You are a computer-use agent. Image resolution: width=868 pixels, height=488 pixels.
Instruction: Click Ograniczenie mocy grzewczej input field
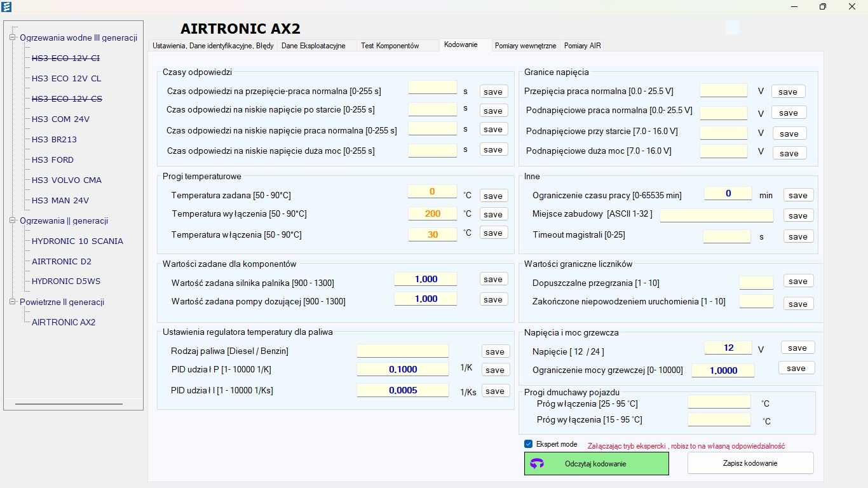coord(723,370)
